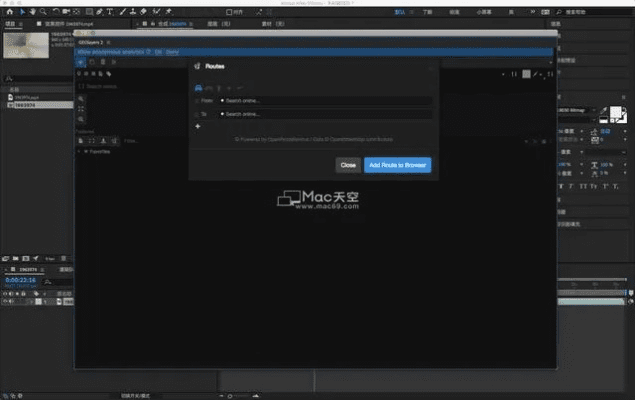Viewport: 635px width, 400px height.
Task: Close the Routes dialog with Close button
Action: (348, 164)
